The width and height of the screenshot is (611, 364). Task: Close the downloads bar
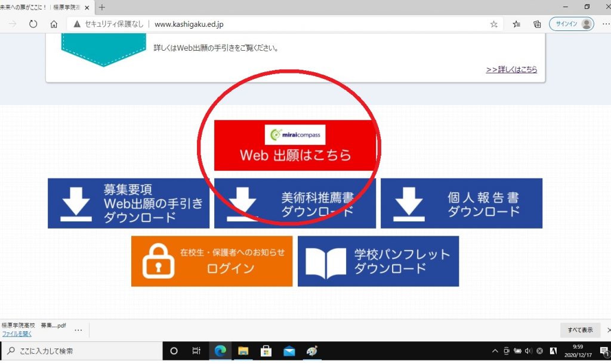click(x=608, y=330)
